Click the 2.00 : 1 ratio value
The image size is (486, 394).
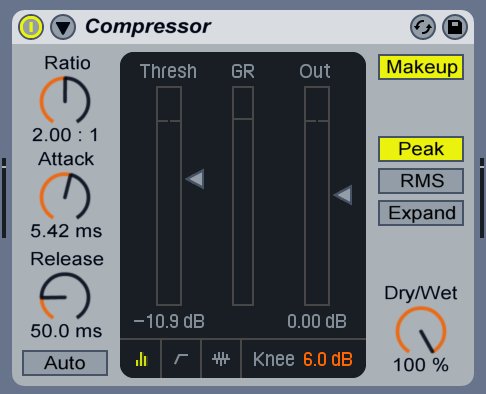[x=65, y=135]
